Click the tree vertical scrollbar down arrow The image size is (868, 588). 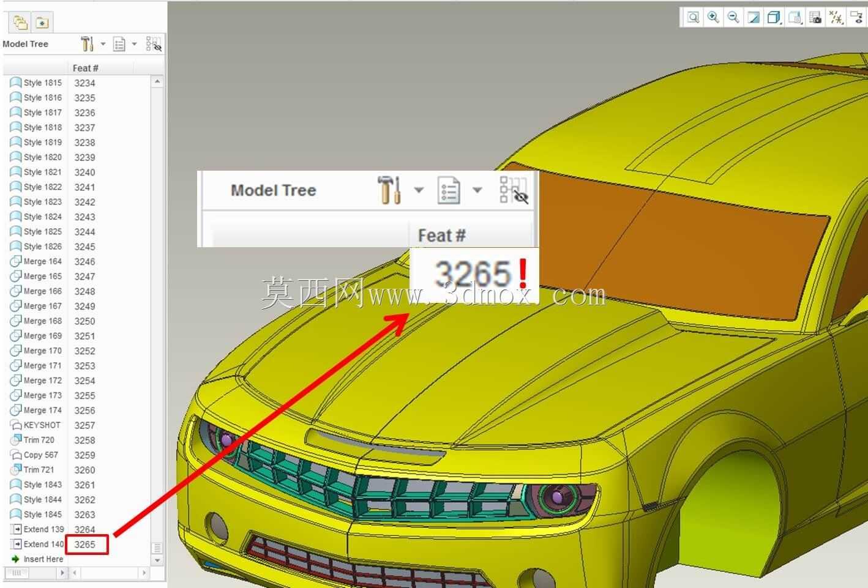coord(157,560)
